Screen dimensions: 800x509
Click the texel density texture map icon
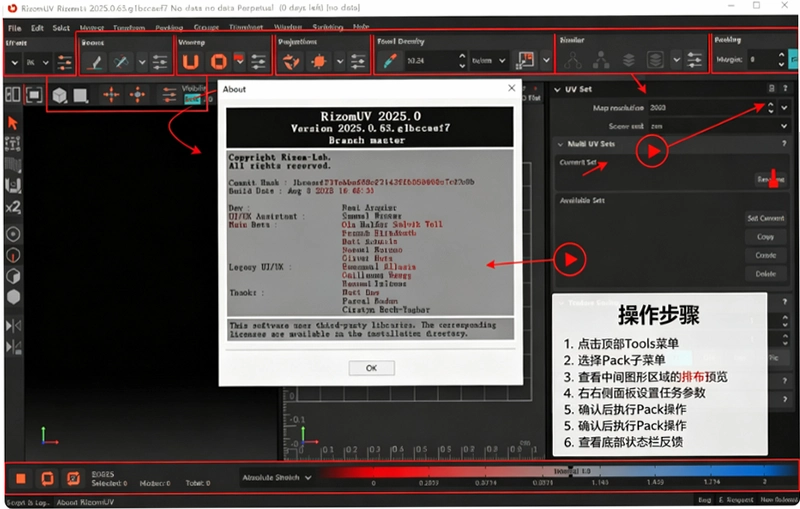coord(525,60)
